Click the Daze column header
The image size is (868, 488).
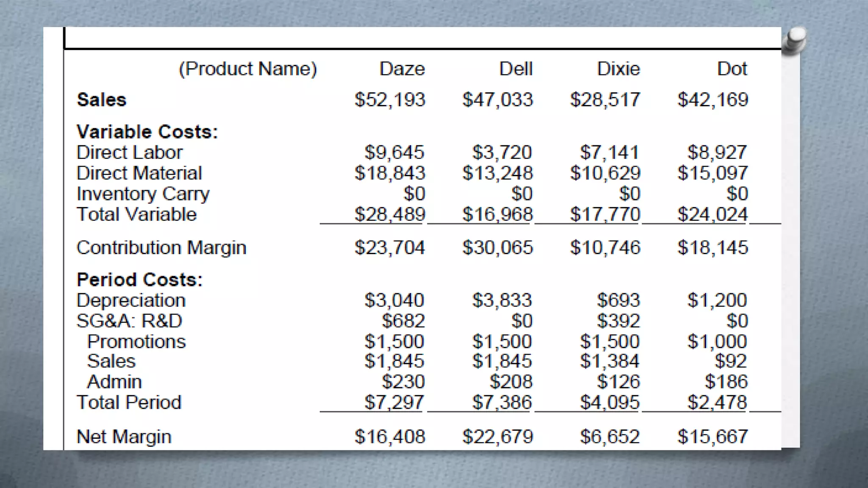tap(402, 69)
